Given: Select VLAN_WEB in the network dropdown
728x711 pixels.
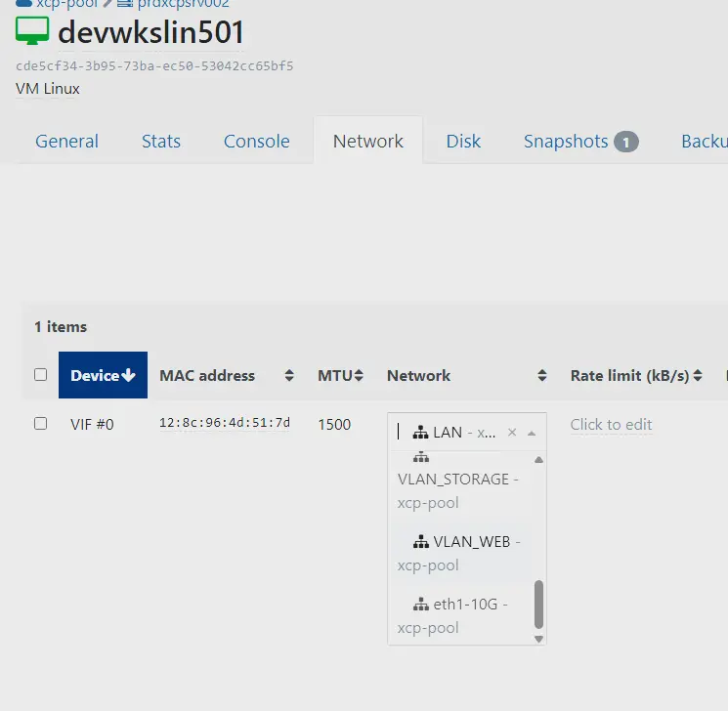Looking at the screenshot, I should (471, 542).
